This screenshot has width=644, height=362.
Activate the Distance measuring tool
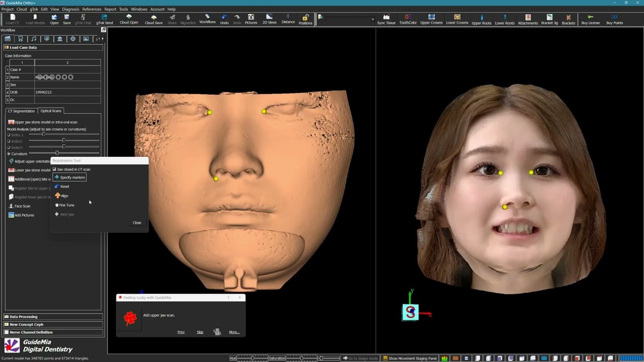point(288,19)
